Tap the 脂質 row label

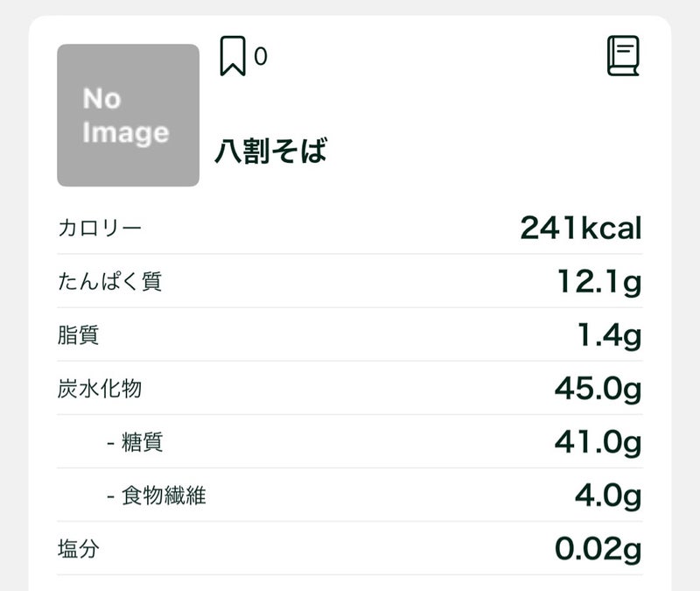pyautogui.click(x=79, y=335)
